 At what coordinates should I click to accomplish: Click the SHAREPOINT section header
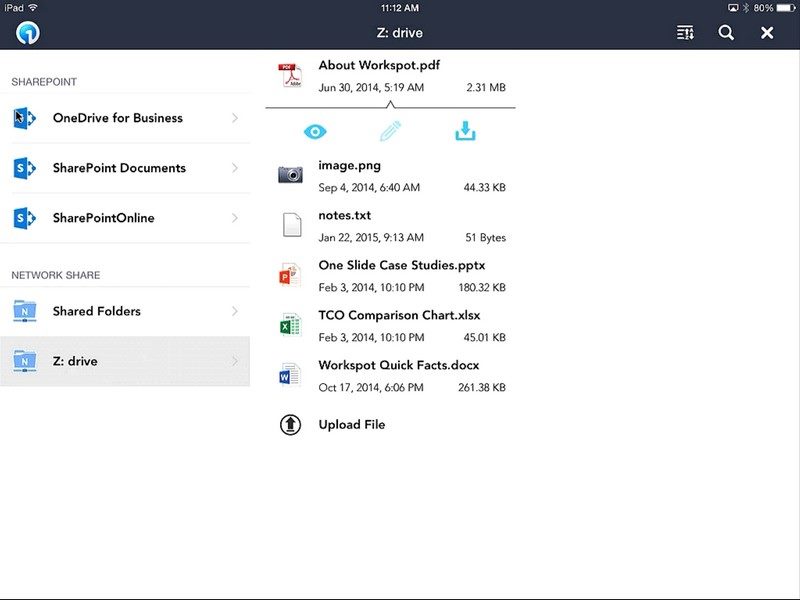tap(44, 82)
